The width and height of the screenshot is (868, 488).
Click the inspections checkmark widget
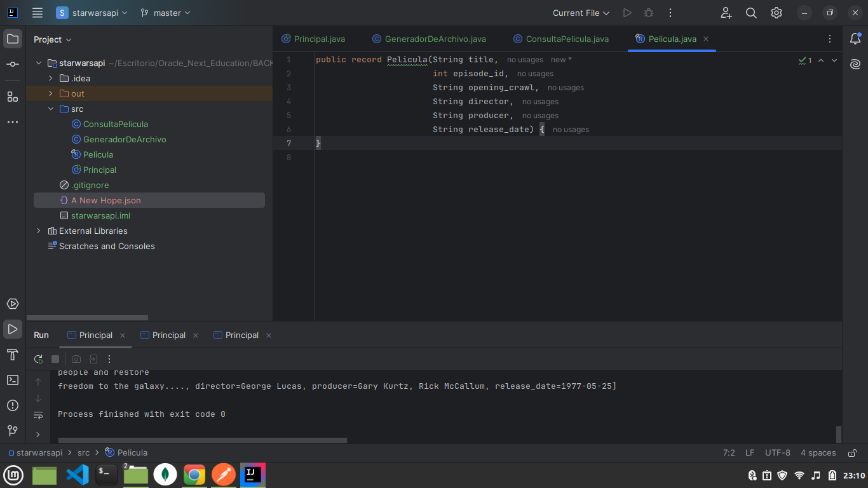tap(805, 60)
